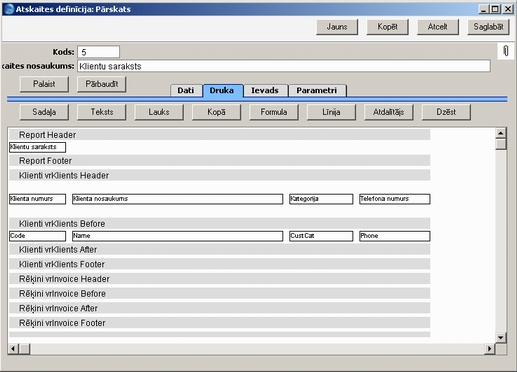Select Rēķini vrInvoice After section
This screenshot has height=372, width=517.
[220, 308]
